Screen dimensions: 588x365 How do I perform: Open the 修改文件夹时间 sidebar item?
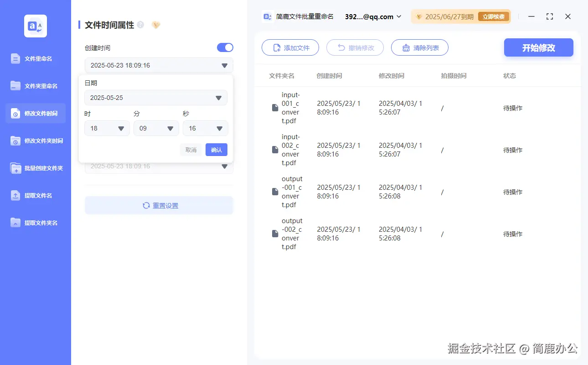point(36,141)
